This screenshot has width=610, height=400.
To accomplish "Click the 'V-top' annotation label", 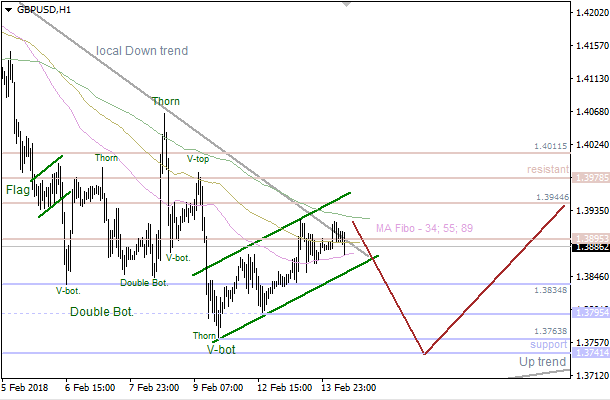I will click(x=198, y=158).
